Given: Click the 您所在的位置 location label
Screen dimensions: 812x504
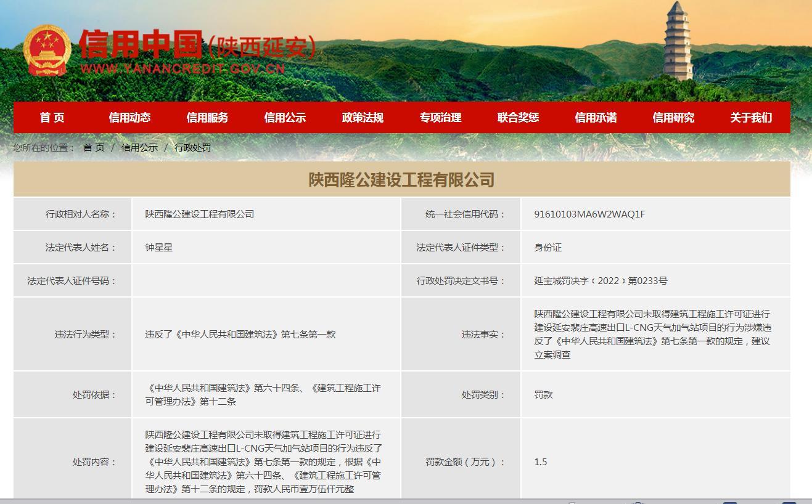Looking at the screenshot, I should (44, 148).
